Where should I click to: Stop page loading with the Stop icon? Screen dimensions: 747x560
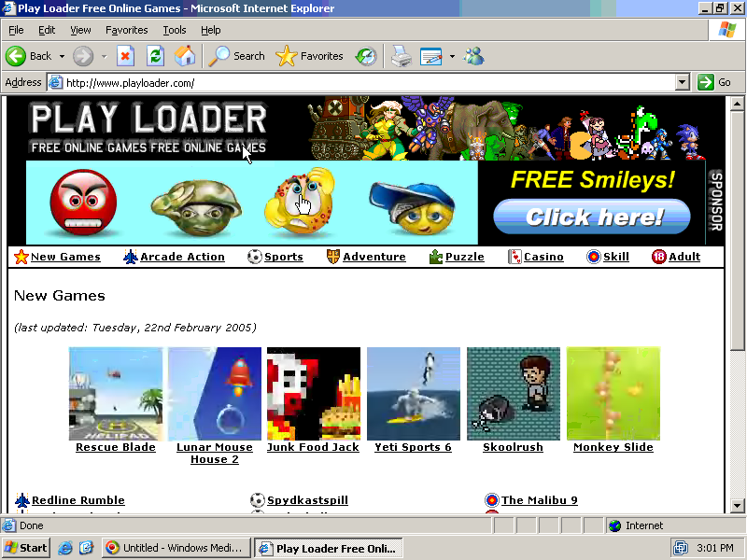[125, 56]
